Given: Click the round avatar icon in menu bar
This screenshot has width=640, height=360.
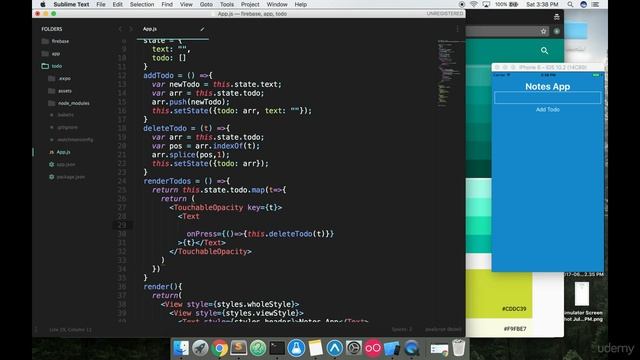Looking at the screenshot, I should [583, 4].
